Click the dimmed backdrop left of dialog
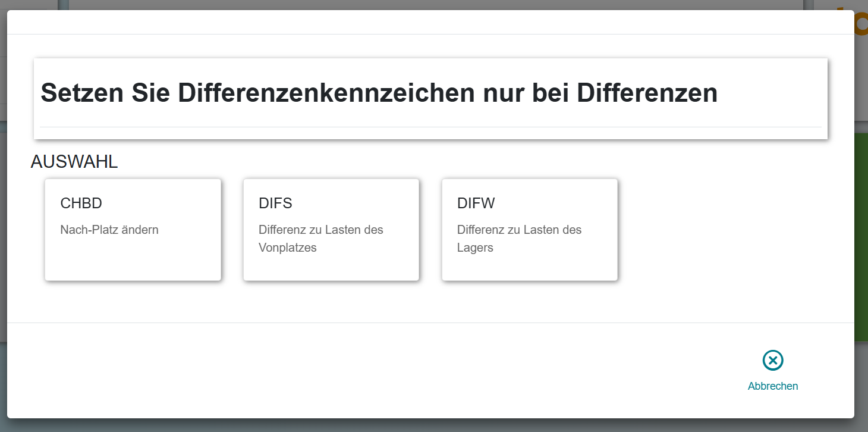This screenshot has height=432, width=868. (x=3, y=238)
